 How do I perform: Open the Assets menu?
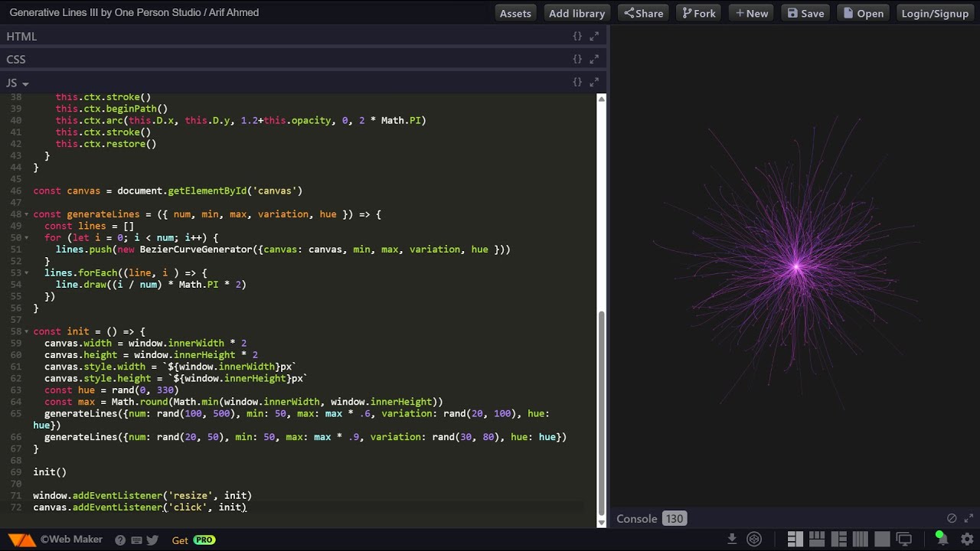[x=515, y=13]
